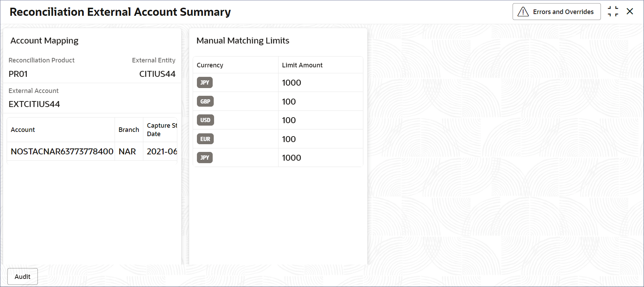644x287 pixels.
Task: Click the NAR branch cell
Action: 127,151
